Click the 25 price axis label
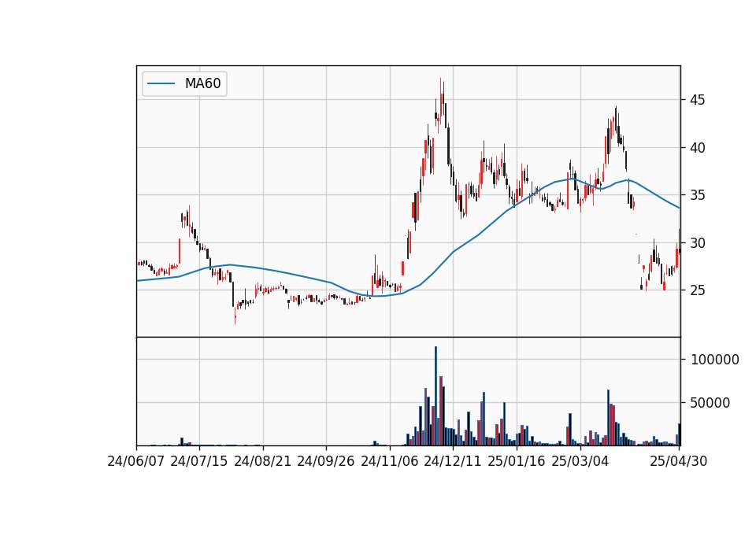 tap(697, 290)
